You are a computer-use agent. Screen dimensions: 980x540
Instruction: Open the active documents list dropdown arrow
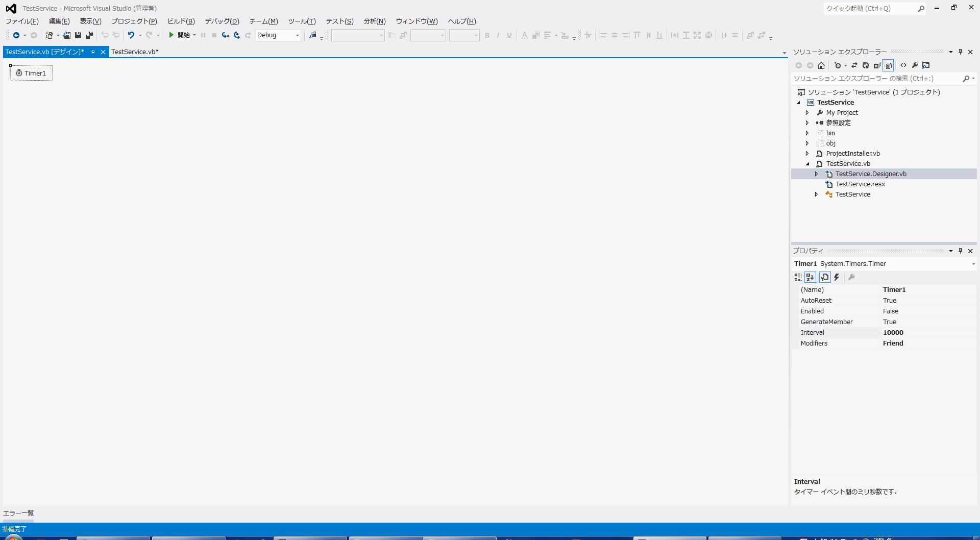click(x=785, y=53)
